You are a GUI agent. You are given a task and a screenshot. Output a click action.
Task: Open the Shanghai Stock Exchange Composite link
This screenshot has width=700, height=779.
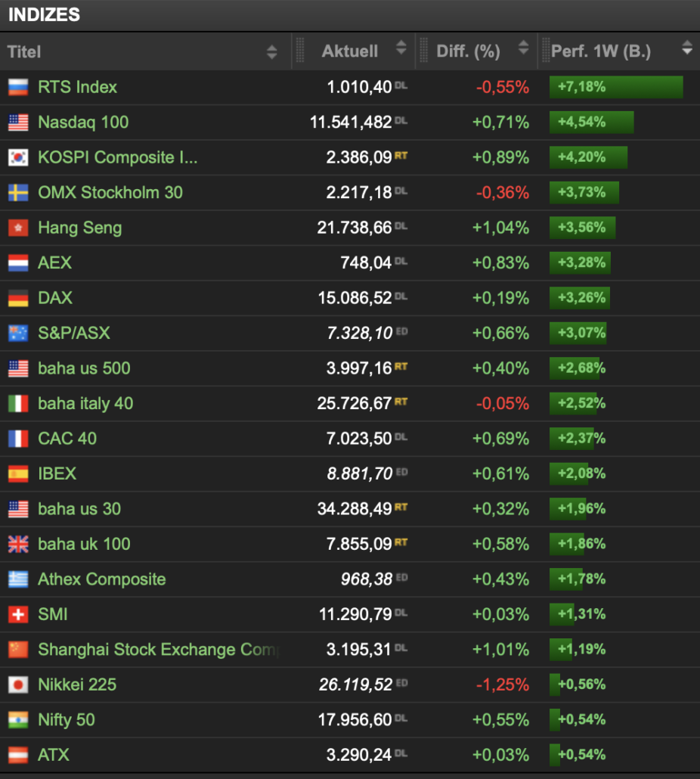pos(159,650)
